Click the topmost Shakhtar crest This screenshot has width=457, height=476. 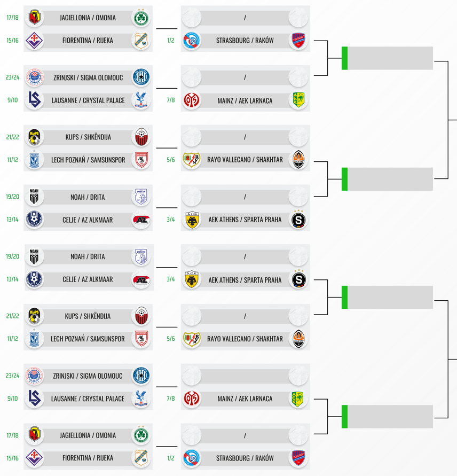pyautogui.click(x=298, y=160)
